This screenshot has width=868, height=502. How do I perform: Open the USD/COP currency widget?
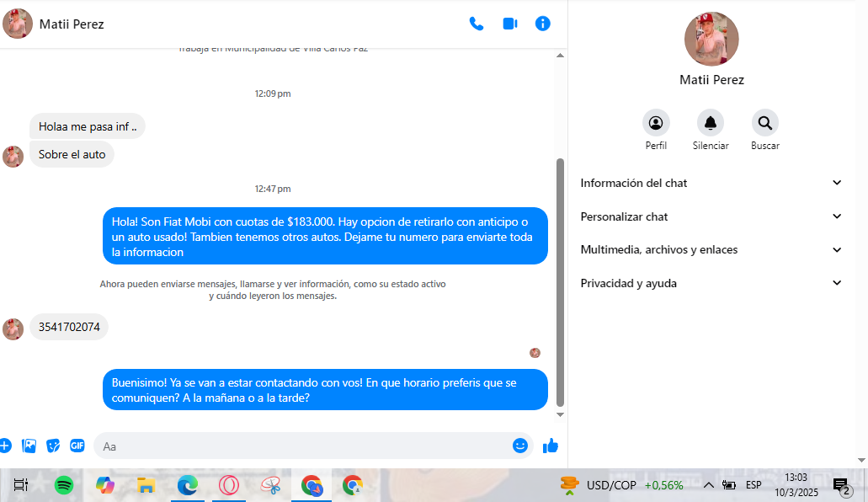coord(621,485)
